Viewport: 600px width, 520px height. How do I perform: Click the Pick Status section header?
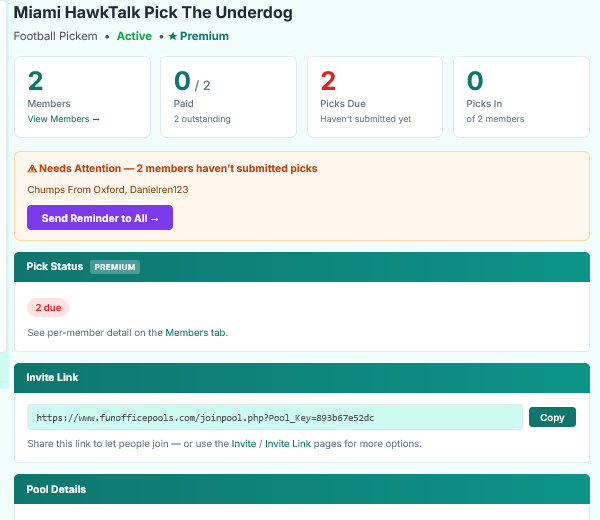pyautogui.click(x=302, y=267)
